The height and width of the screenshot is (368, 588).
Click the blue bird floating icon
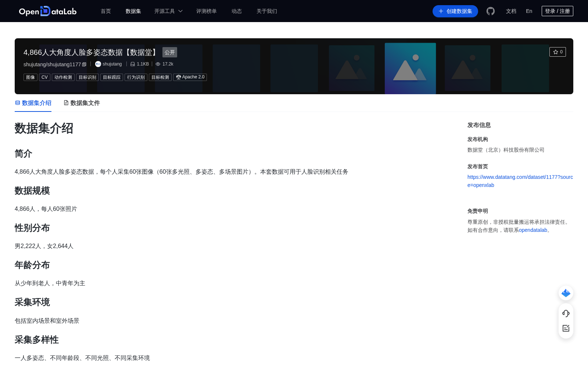click(566, 293)
